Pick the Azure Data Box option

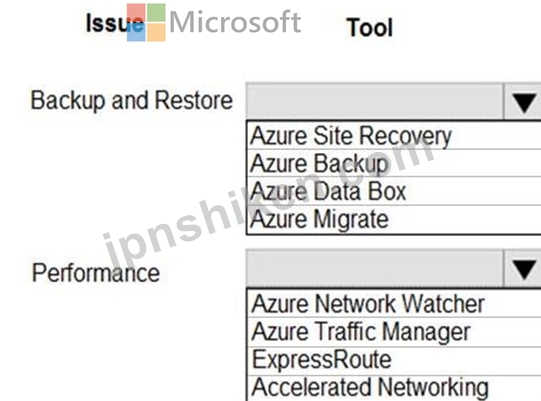[394, 191]
